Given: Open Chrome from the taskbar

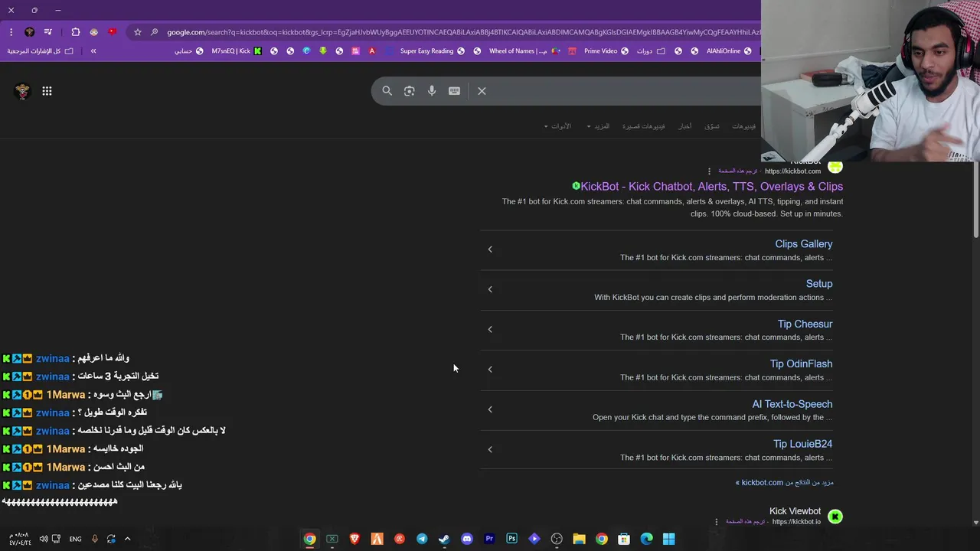Looking at the screenshot, I should [x=309, y=540].
